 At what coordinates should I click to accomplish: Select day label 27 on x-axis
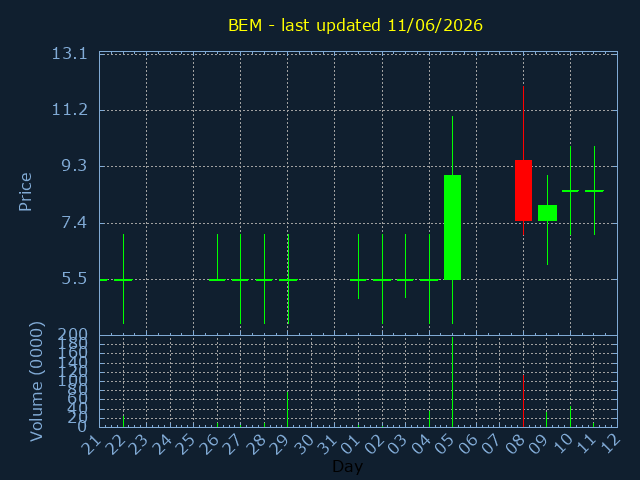click(x=232, y=445)
